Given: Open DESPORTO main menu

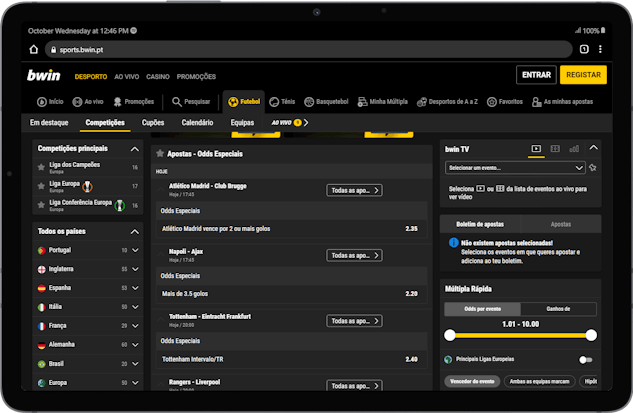Looking at the screenshot, I should [x=91, y=77].
